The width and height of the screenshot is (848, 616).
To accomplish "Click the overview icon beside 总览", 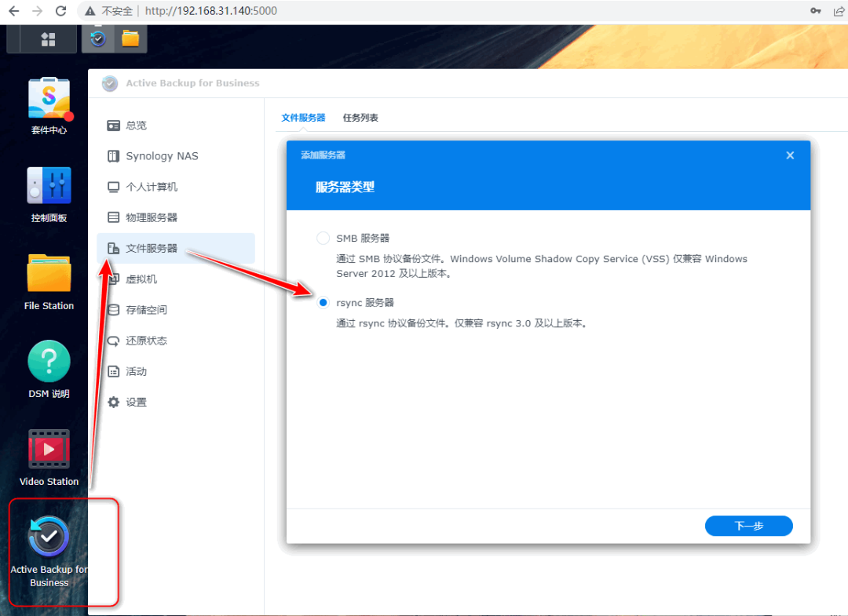I will coord(114,126).
